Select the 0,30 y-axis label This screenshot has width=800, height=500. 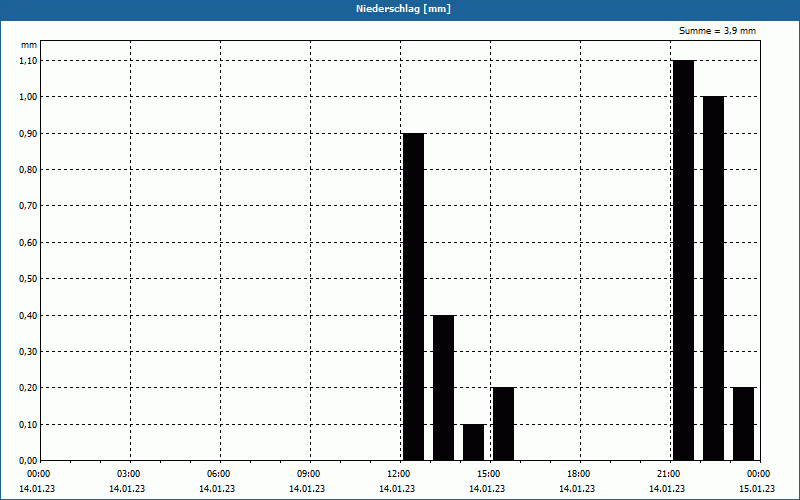(29, 352)
